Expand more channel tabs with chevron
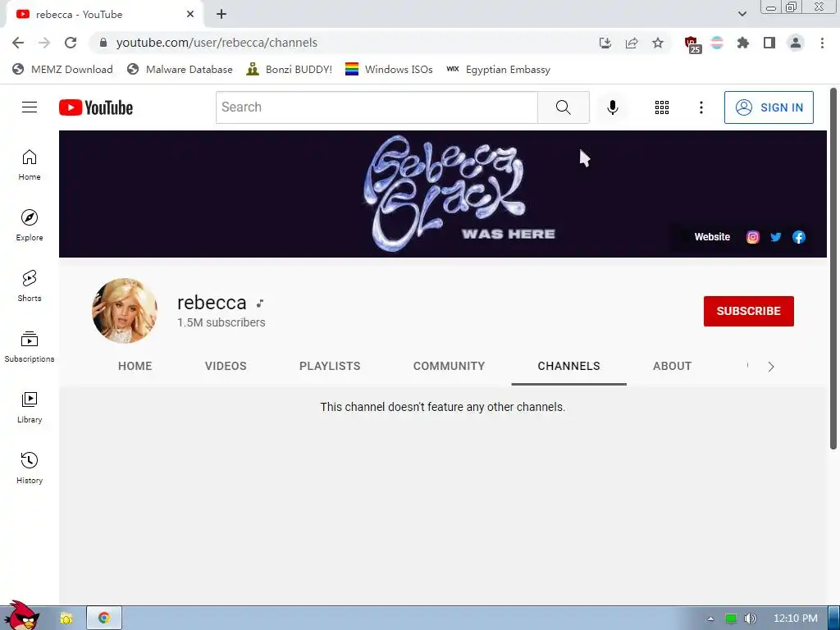Screen dimensions: 840x630 (771, 367)
